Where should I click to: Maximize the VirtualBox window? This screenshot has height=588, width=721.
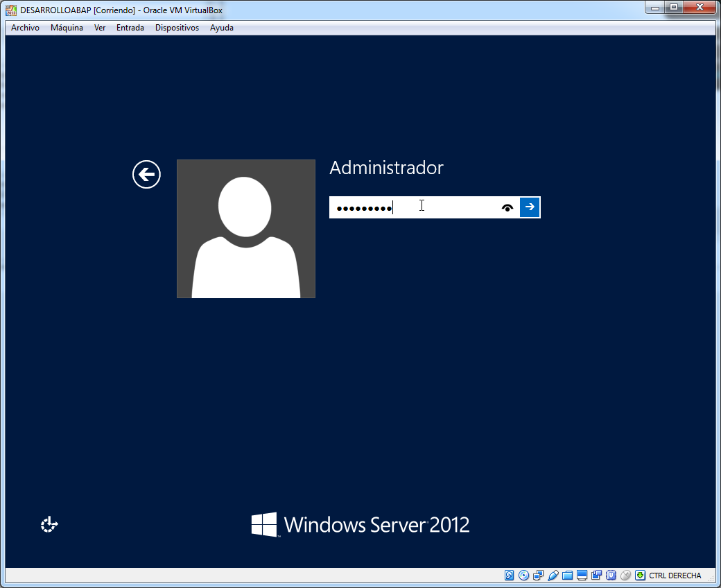click(674, 8)
